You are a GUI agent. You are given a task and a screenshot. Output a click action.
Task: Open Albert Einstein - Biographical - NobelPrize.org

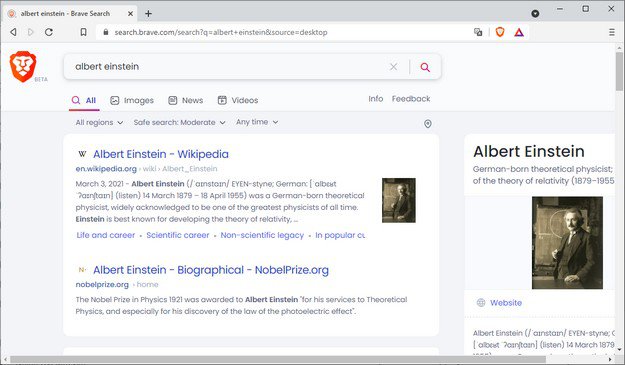pos(211,270)
